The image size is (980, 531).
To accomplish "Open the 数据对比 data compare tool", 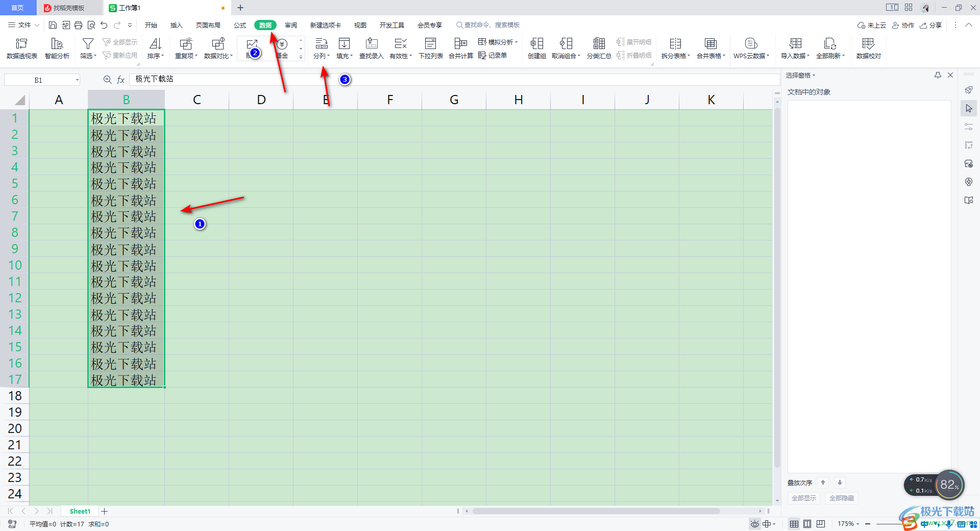I will click(x=218, y=49).
